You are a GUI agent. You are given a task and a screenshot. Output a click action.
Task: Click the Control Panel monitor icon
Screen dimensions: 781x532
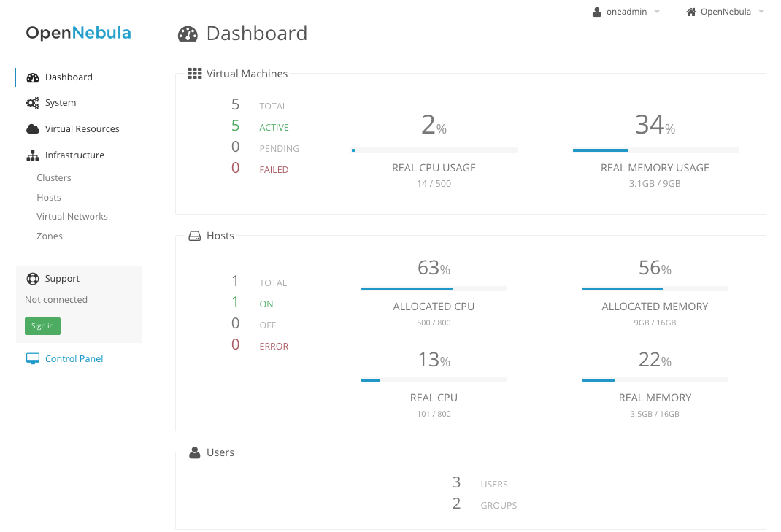33,358
